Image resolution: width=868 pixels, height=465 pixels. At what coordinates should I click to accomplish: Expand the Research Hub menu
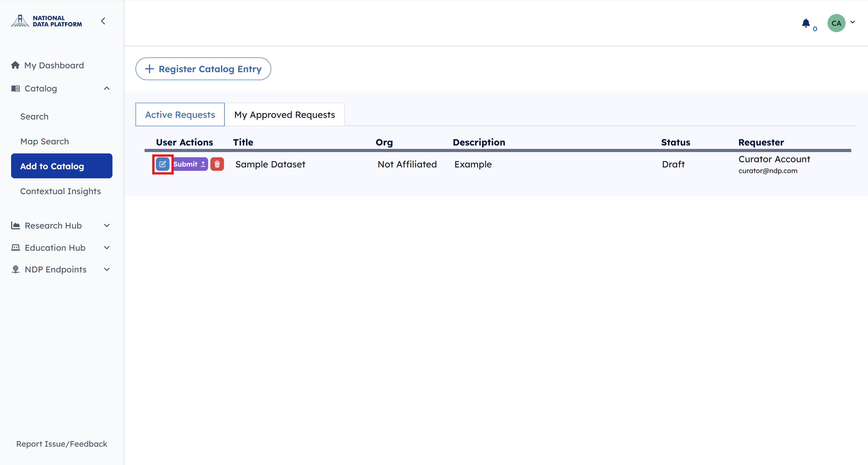[107, 226]
